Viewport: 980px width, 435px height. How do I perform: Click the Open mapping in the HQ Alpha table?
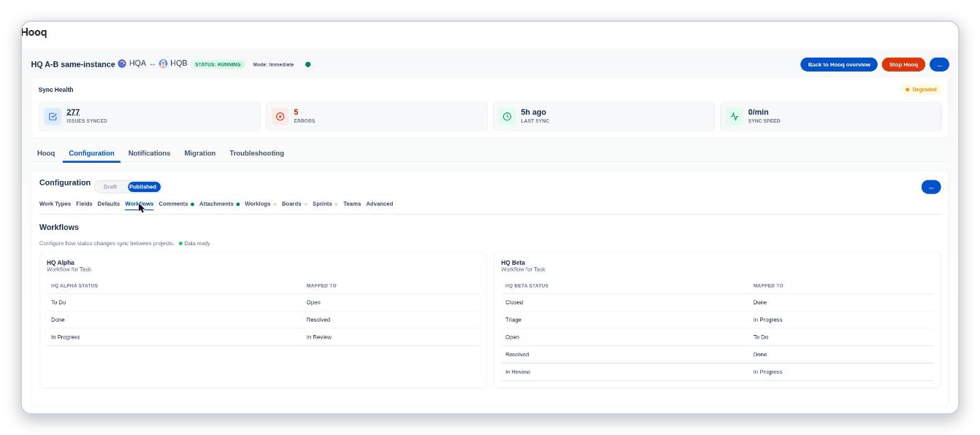click(313, 302)
